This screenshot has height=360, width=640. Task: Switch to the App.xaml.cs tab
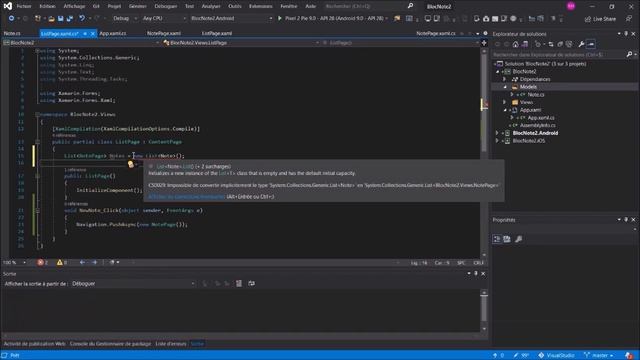(x=113, y=33)
